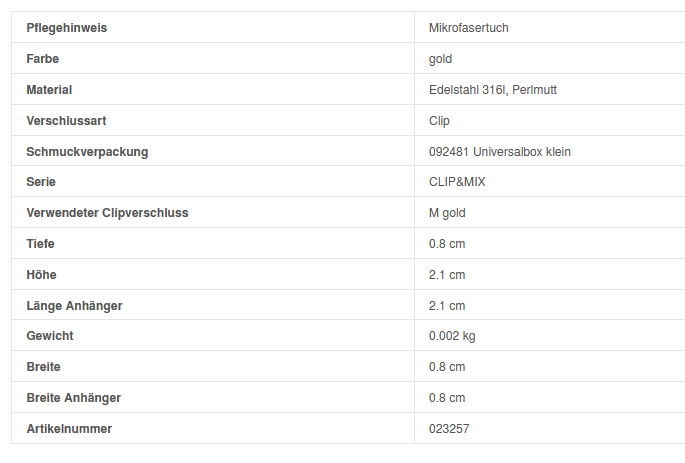The width and height of the screenshot is (685, 463).
Task: Select the Edelstahl 316l, Perlmutt text
Action: click(492, 90)
